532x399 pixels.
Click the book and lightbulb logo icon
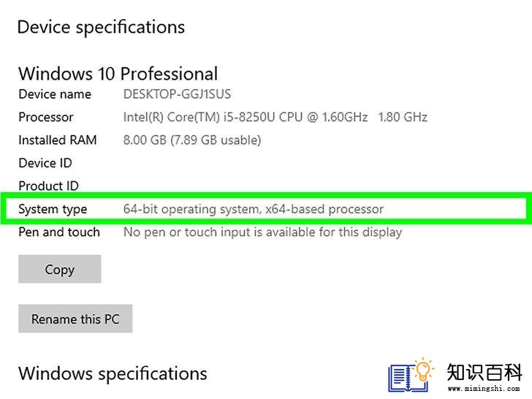click(x=411, y=375)
